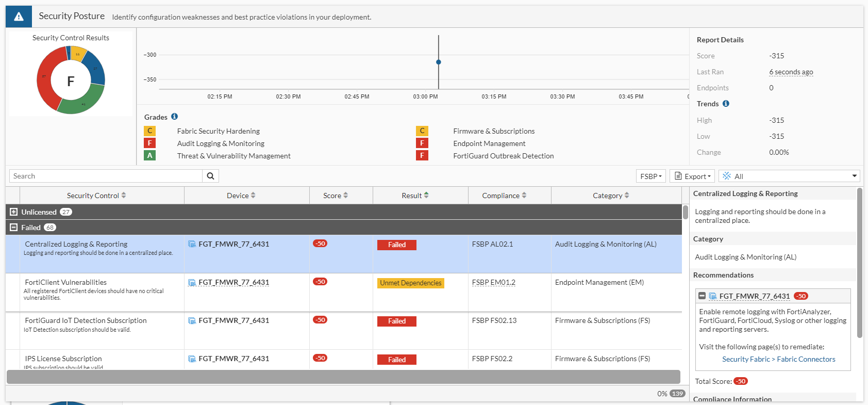868x405 pixels.
Task: Click the FortiGuard Outbreak Detection F grade badge
Action: click(422, 156)
